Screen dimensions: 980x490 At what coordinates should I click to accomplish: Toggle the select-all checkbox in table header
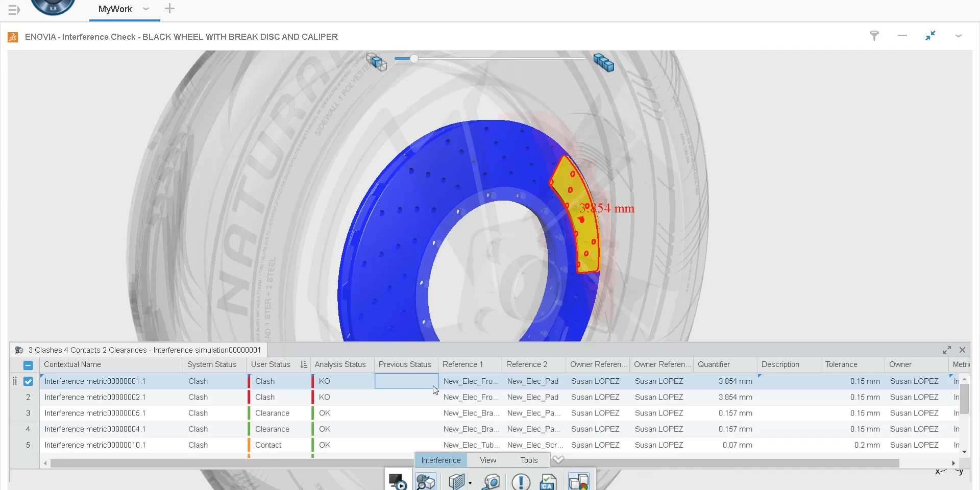(28, 365)
